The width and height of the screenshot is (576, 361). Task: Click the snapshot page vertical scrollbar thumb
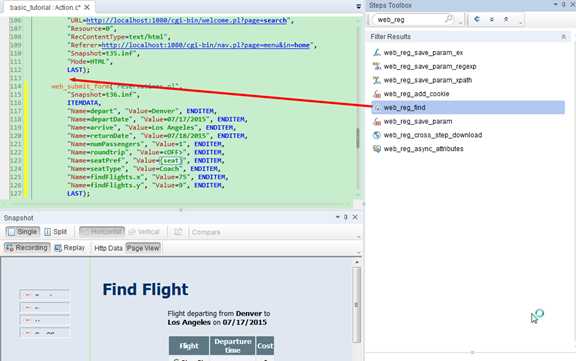tap(356, 305)
